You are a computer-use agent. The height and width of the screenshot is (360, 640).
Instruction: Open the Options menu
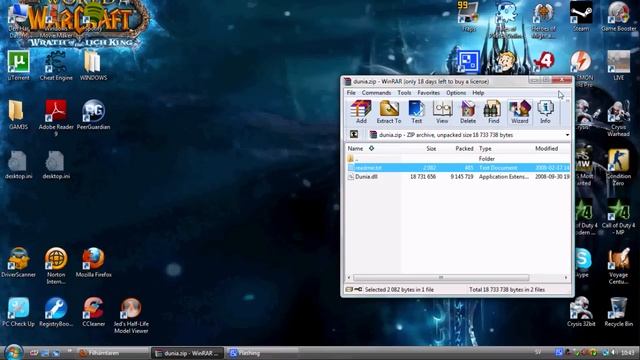click(456, 93)
